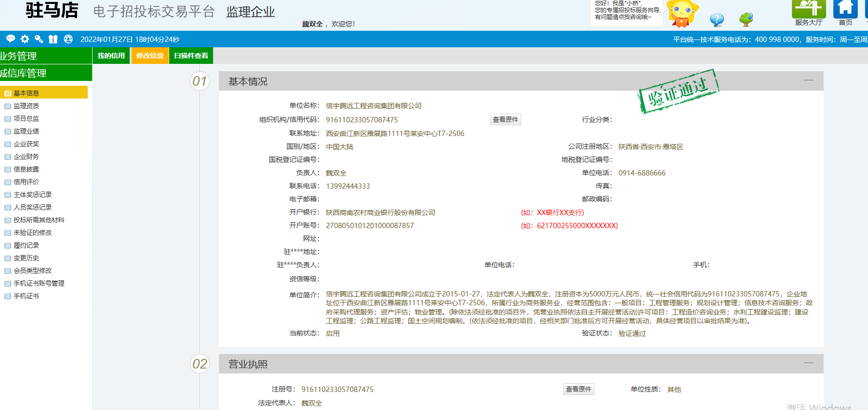Click the 验证通过 verification status value
Screen dimensions: 868x410
632,333
